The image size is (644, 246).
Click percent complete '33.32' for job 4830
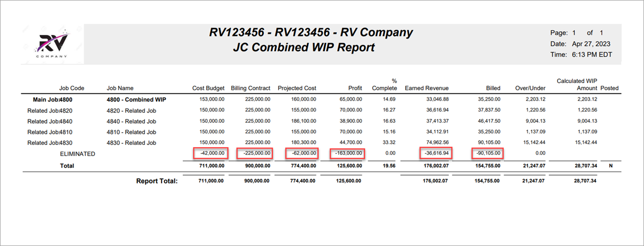pos(389,143)
